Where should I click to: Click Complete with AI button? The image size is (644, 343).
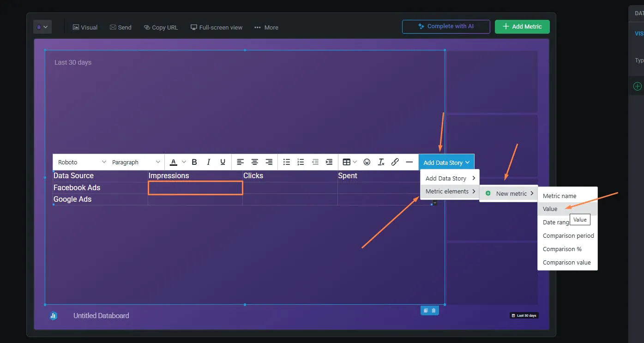(446, 26)
